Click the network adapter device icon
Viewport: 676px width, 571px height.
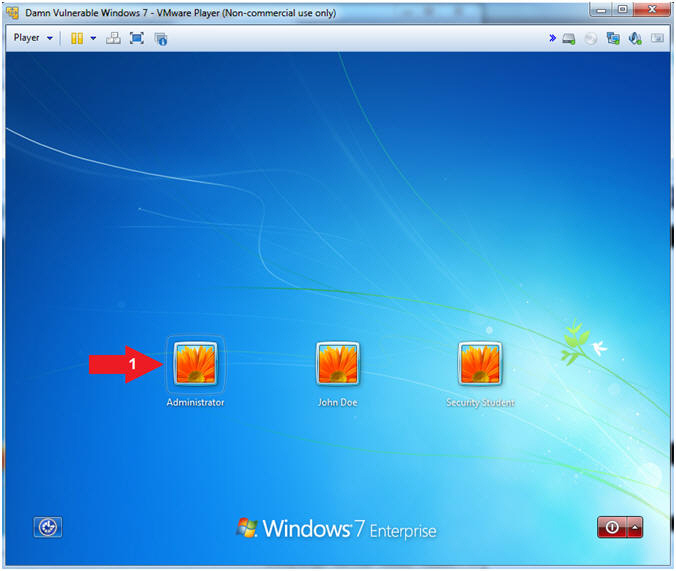[x=613, y=38]
